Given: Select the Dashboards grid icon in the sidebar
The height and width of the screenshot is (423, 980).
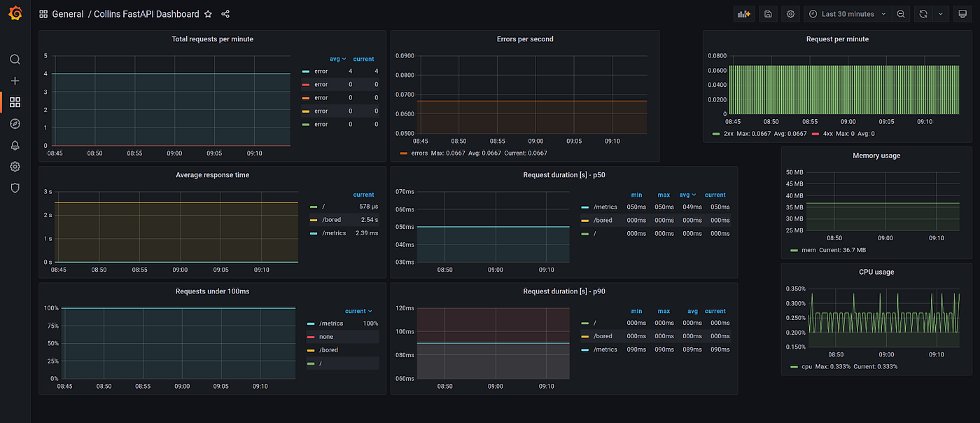Looking at the screenshot, I should click(15, 102).
